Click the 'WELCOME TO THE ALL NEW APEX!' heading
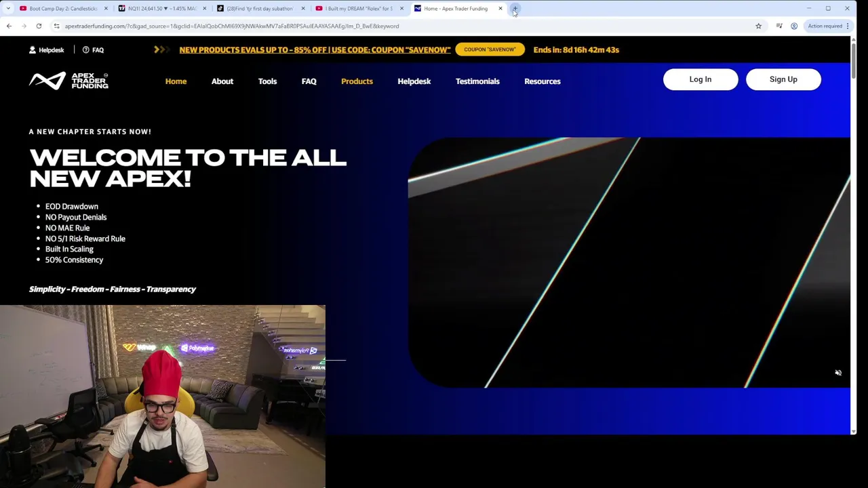This screenshot has width=868, height=488. pyautogui.click(x=188, y=168)
